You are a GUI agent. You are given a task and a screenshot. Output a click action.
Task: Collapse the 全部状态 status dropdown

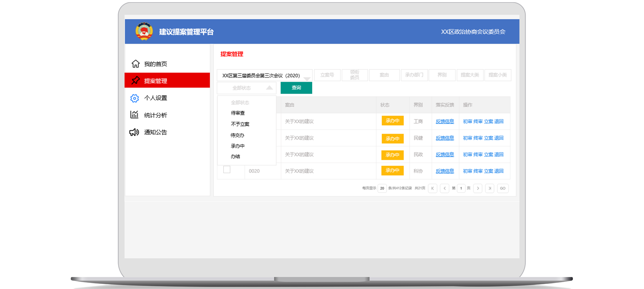[247, 88]
